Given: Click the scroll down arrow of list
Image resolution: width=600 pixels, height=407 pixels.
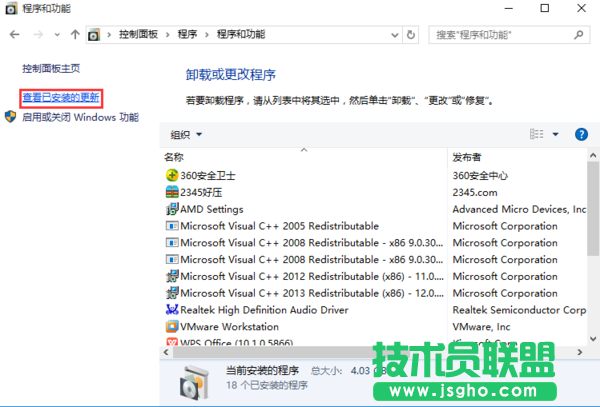Looking at the screenshot, I should (593, 339).
